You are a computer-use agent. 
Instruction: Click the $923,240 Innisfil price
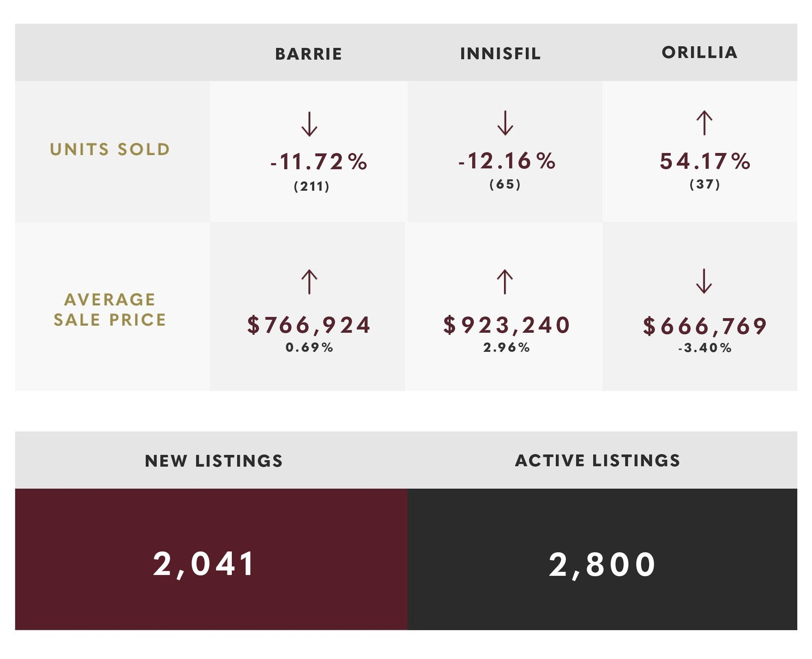point(506,325)
